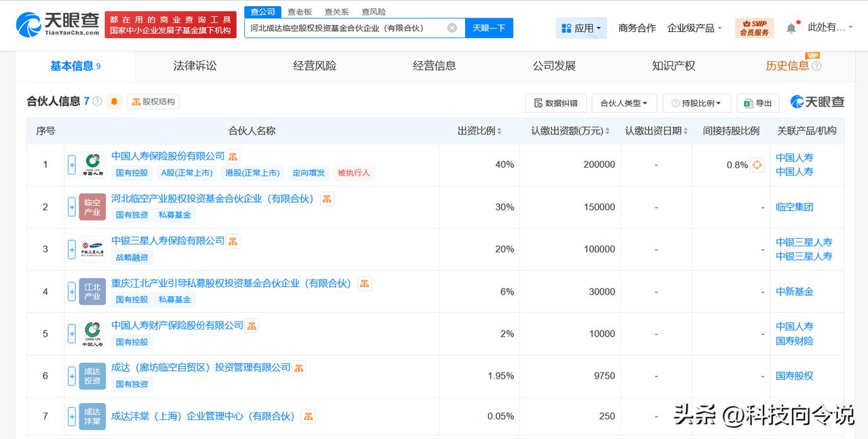This screenshot has height=439, width=868.
Task: Open equity structure icon beside 中国人寿财产保险股份有限公司
Action: pos(252,326)
